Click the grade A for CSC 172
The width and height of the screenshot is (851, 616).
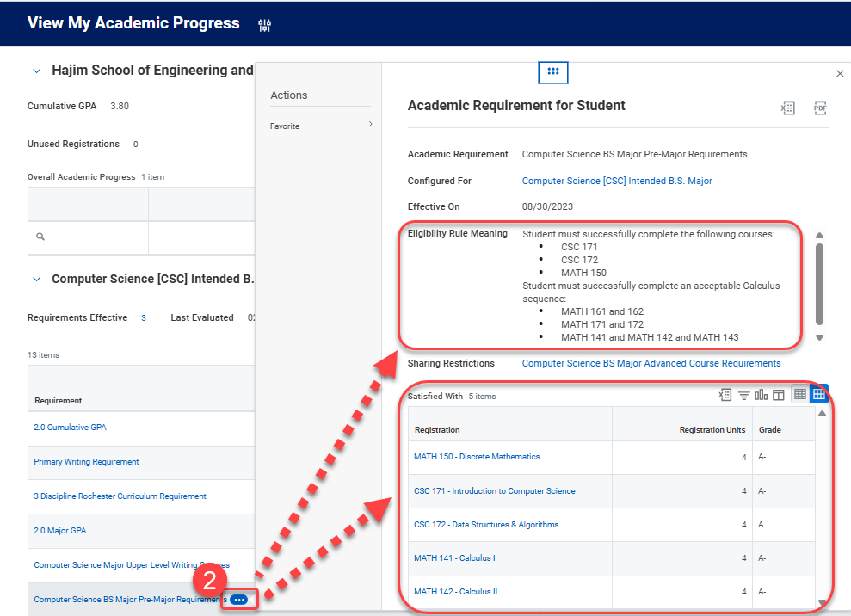[x=761, y=524]
